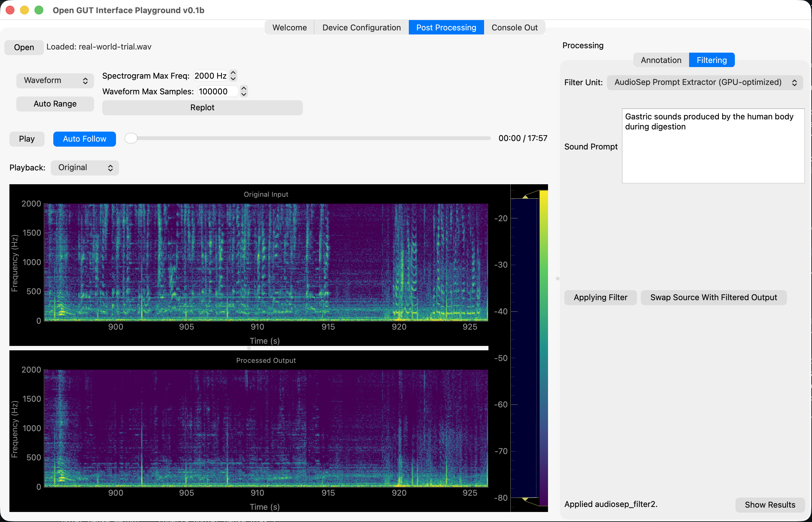Click the lower histogram level marker
This screenshot has height=522, width=812.
click(525, 499)
